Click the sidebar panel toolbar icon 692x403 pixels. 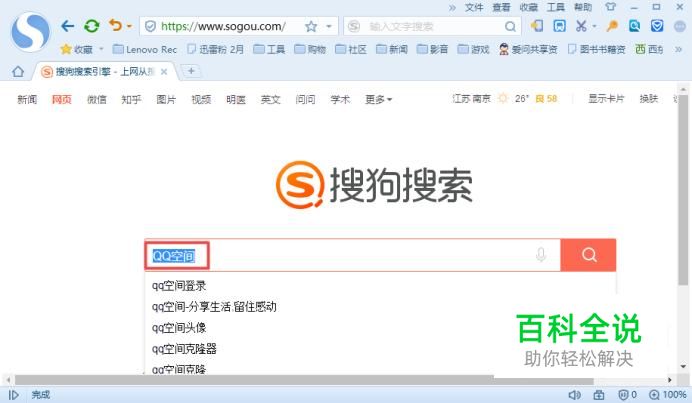(x=537, y=26)
